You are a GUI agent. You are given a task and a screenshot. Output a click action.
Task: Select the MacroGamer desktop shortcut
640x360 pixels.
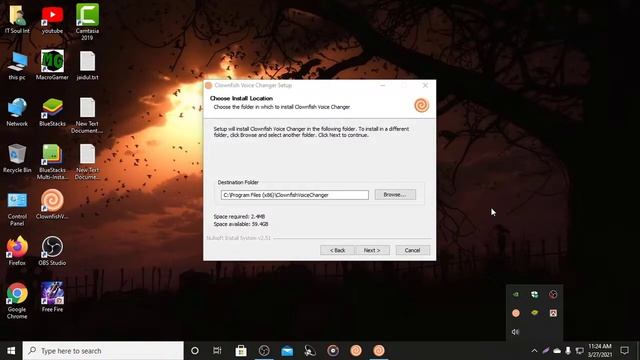point(52,65)
